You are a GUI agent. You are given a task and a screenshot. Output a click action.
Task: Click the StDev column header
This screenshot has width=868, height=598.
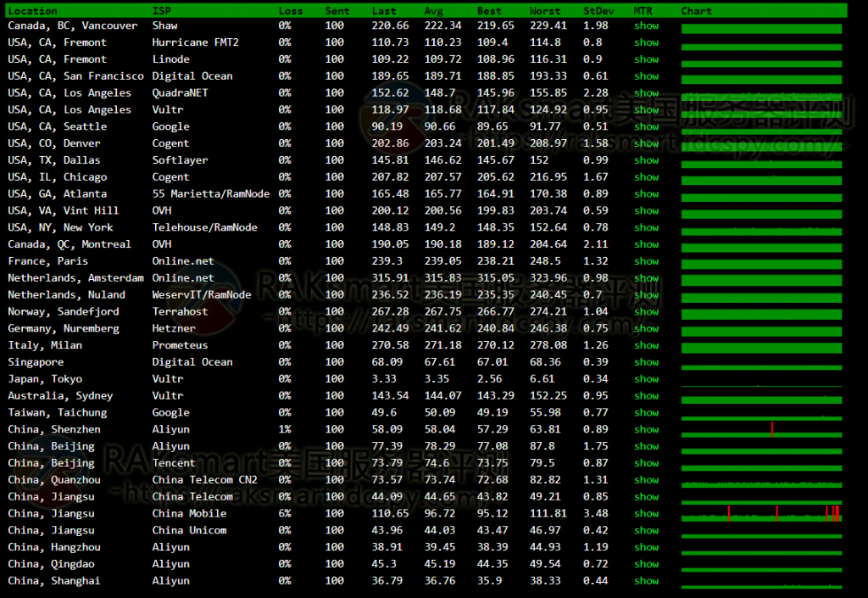pyautogui.click(x=598, y=10)
